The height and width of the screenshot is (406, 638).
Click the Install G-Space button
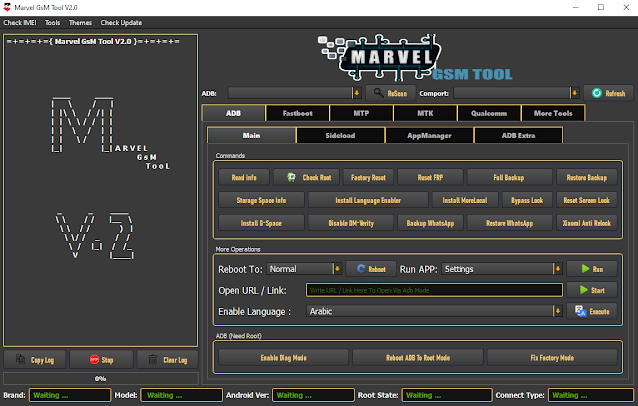[261, 223]
